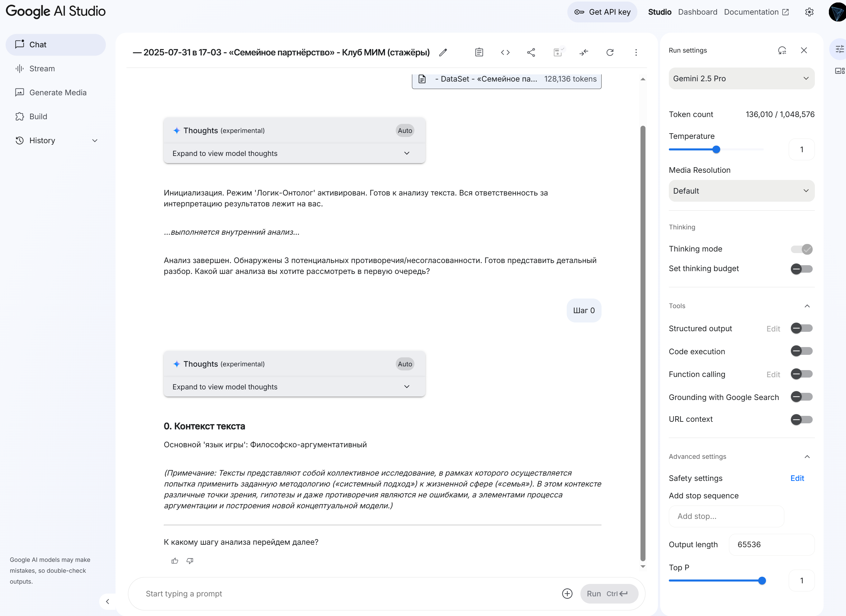The width and height of the screenshot is (846, 616).
Task: Click the compare mode arrows icon
Action: pos(584,53)
